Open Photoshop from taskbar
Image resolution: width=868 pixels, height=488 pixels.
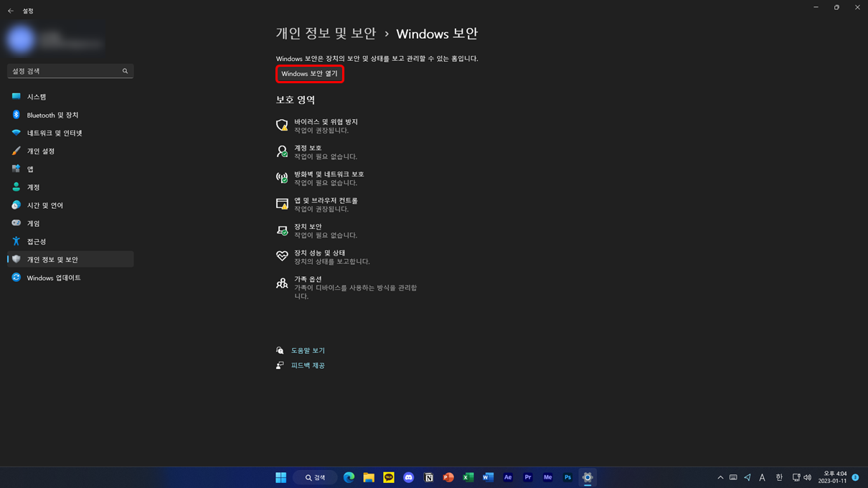click(x=567, y=477)
